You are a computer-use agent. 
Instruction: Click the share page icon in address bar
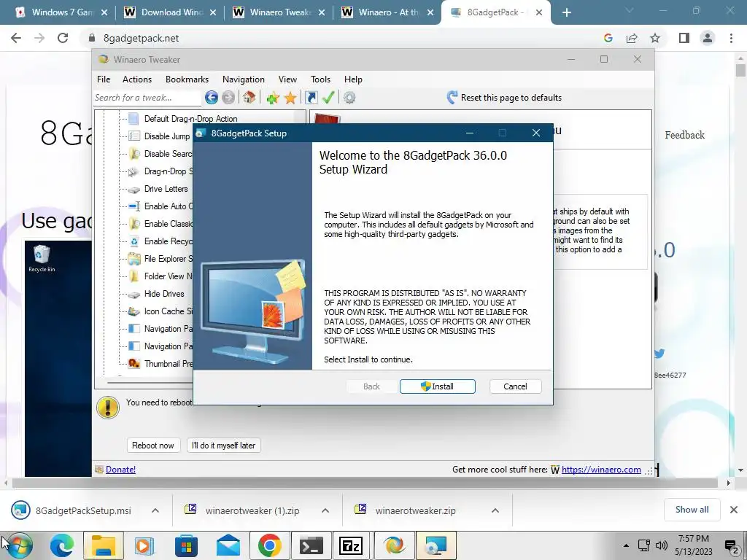632,38
